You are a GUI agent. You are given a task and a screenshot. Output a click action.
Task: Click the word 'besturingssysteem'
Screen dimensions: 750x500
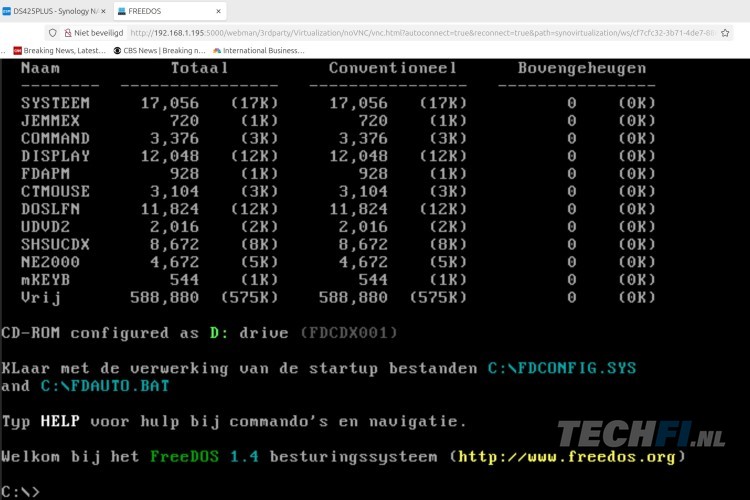(x=353, y=457)
